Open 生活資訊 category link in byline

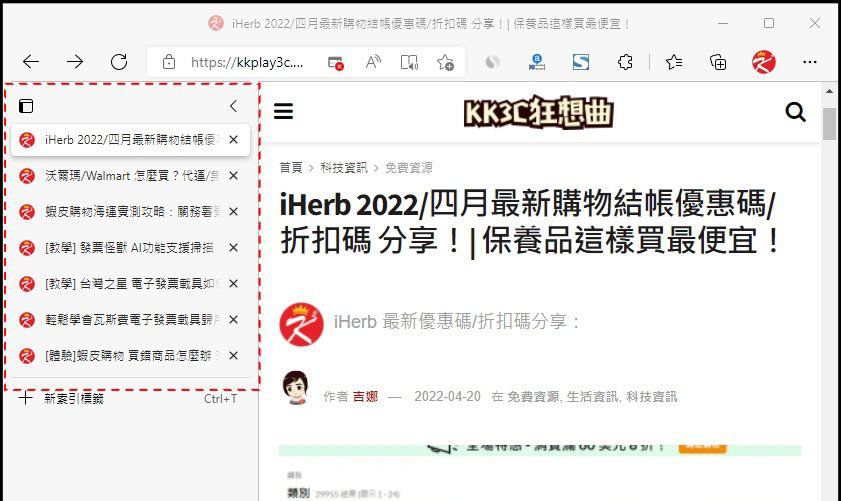592,397
